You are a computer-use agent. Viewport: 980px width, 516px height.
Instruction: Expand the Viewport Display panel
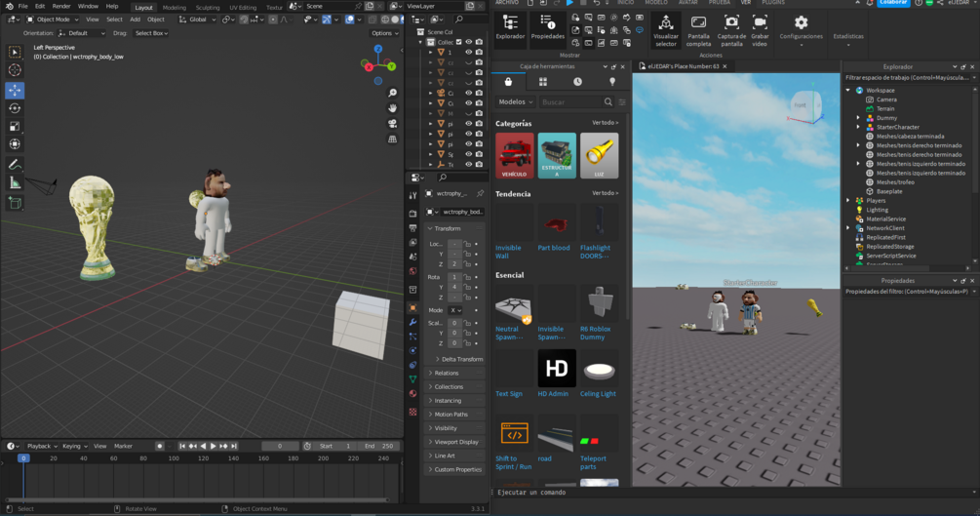(x=454, y=442)
